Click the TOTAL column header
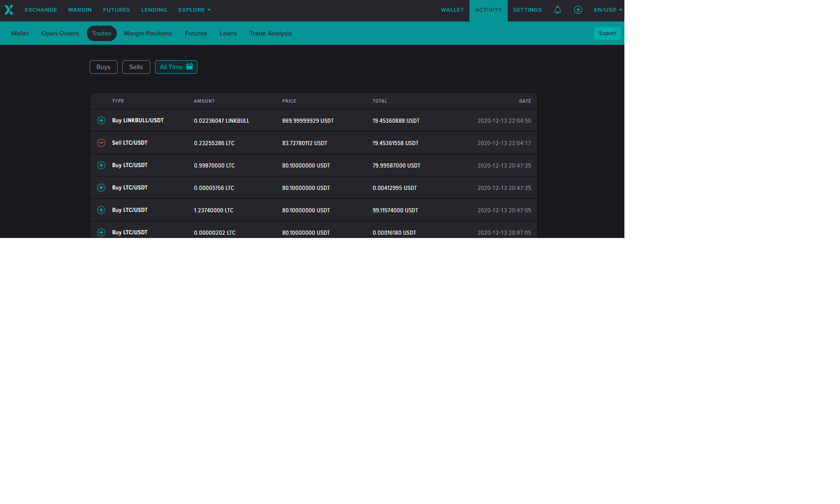 tap(380, 101)
